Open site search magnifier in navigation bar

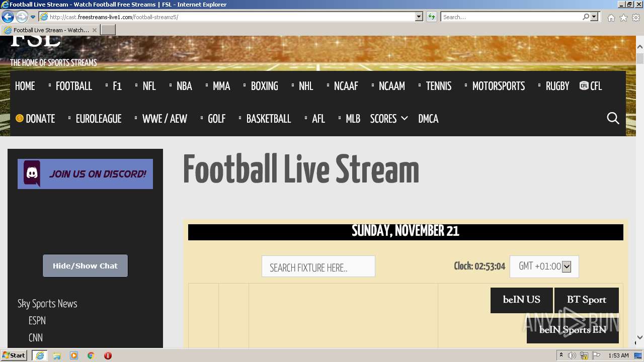(x=613, y=118)
